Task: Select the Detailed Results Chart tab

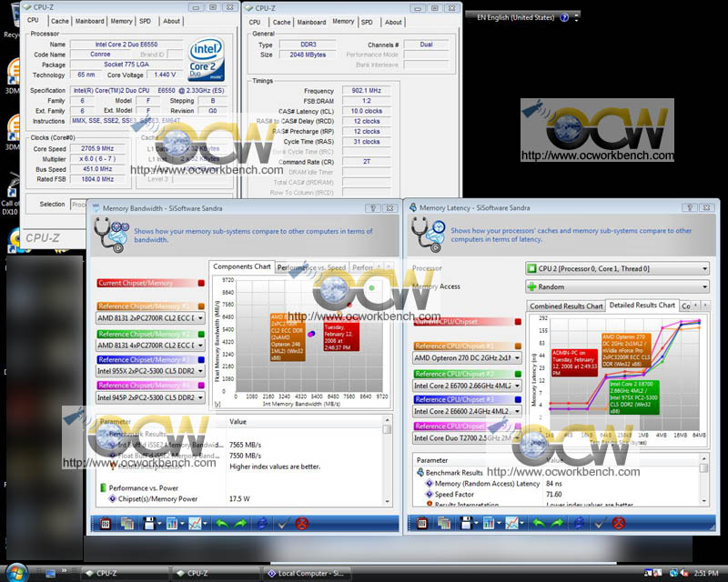Action: click(642, 306)
